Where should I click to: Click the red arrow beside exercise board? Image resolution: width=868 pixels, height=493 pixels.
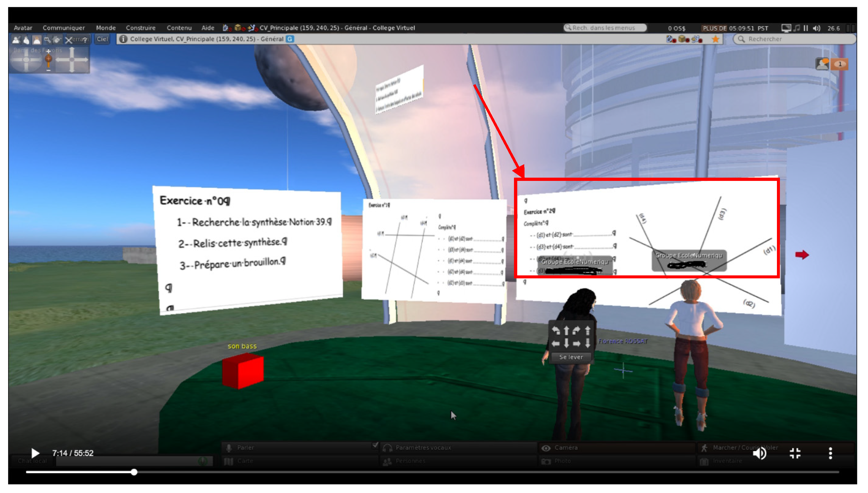(802, 255)
